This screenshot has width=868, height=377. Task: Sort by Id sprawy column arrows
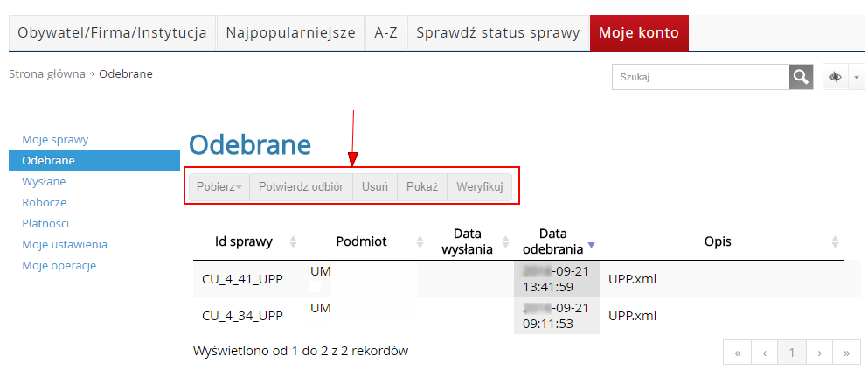[x=293, y=241]
